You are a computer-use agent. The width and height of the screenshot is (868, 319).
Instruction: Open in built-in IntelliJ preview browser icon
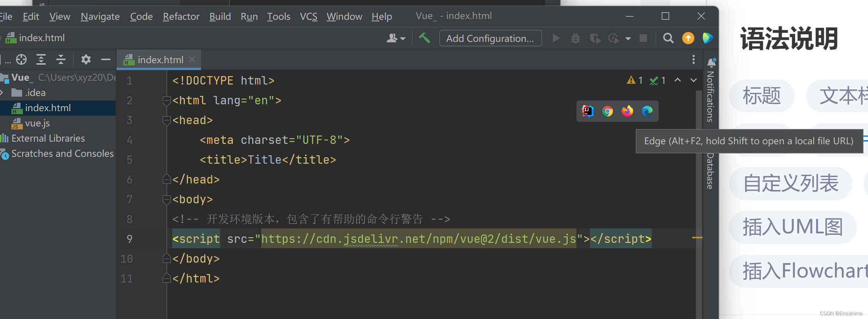(587, 111)
